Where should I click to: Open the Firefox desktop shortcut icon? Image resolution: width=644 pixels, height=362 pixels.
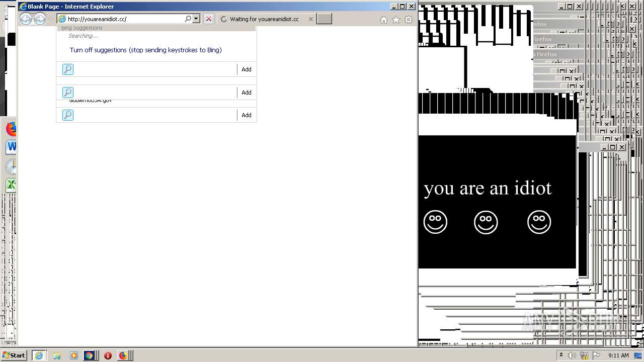pos(11,129)
